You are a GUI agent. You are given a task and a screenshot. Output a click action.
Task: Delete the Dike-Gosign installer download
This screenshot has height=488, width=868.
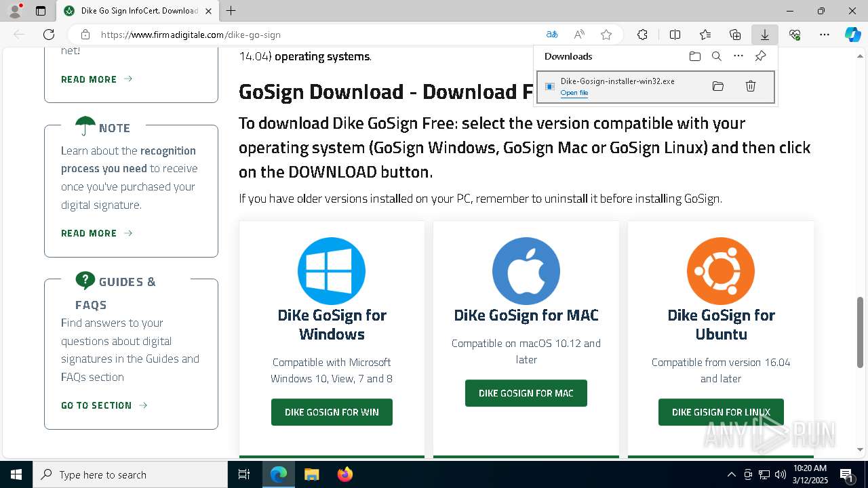point(751,86)
